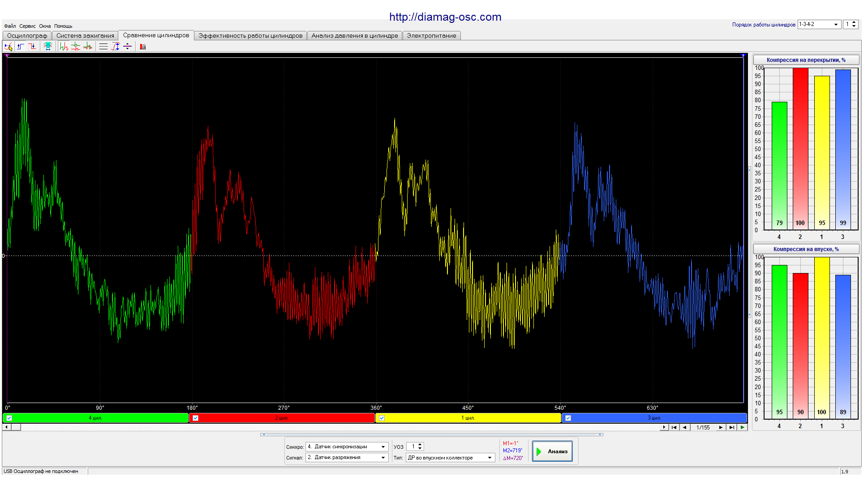This screenshot has height=477, width=868.
Task: Jump to last frame
Action: coord(731,427)
